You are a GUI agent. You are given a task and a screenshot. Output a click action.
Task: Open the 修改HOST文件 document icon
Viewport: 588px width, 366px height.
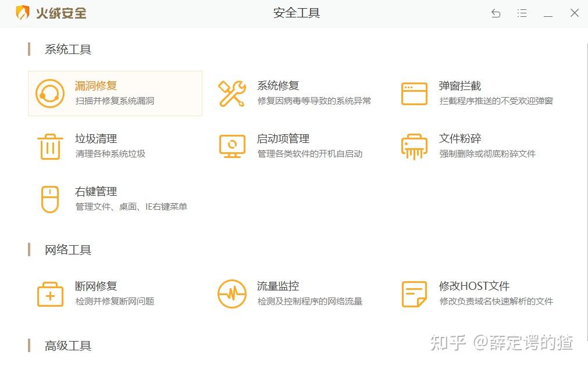(x=414, y=293)
